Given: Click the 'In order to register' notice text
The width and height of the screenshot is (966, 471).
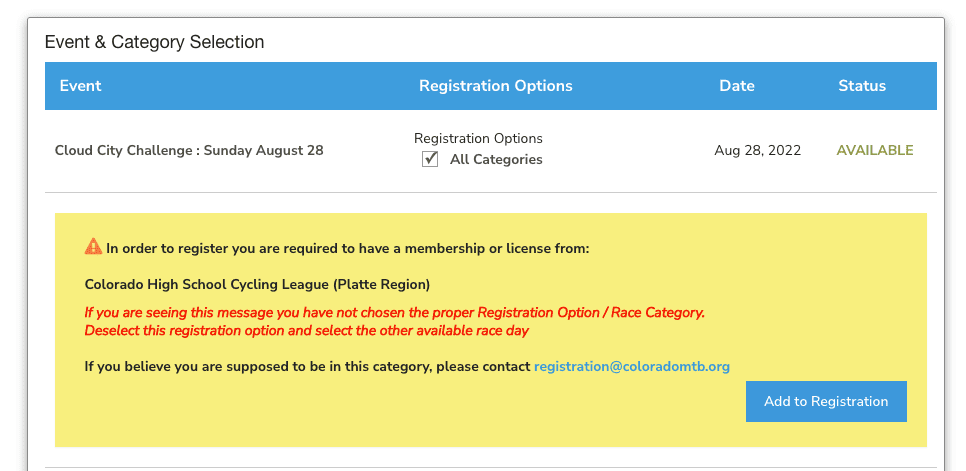Looking at the screenshot, I should [347, 249].
